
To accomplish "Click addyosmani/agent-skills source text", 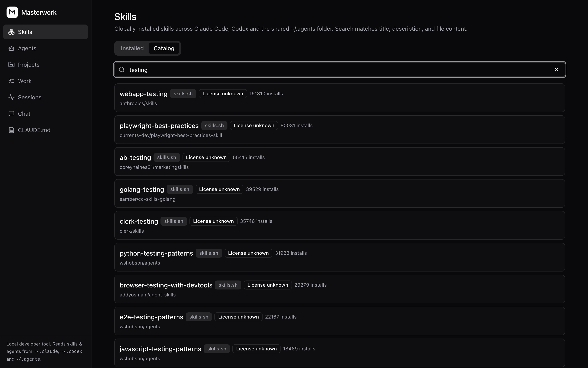I will point(147,295).
